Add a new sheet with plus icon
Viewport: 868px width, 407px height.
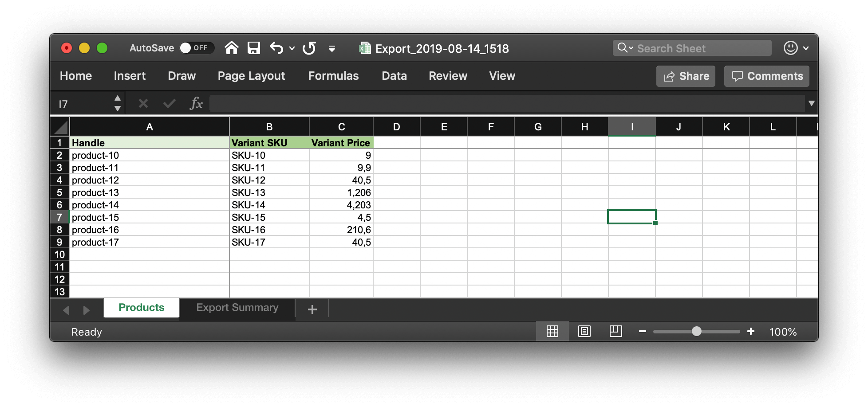point(312,309)
